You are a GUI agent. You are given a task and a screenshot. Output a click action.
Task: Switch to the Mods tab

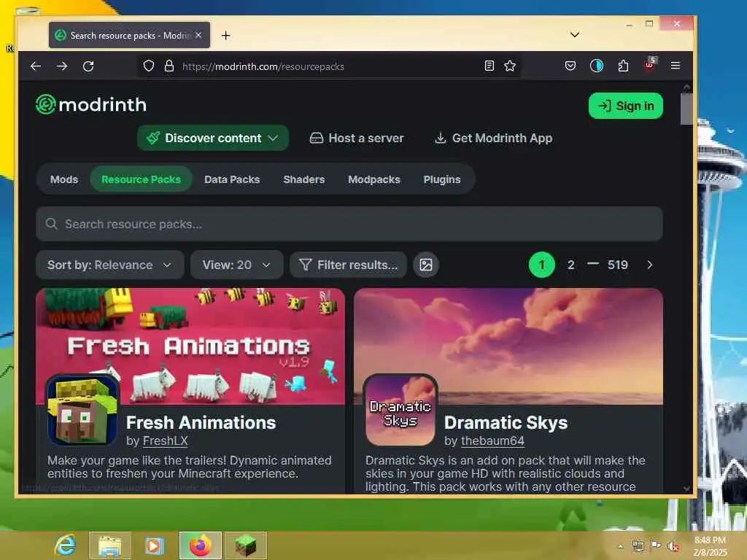[64, 179]
